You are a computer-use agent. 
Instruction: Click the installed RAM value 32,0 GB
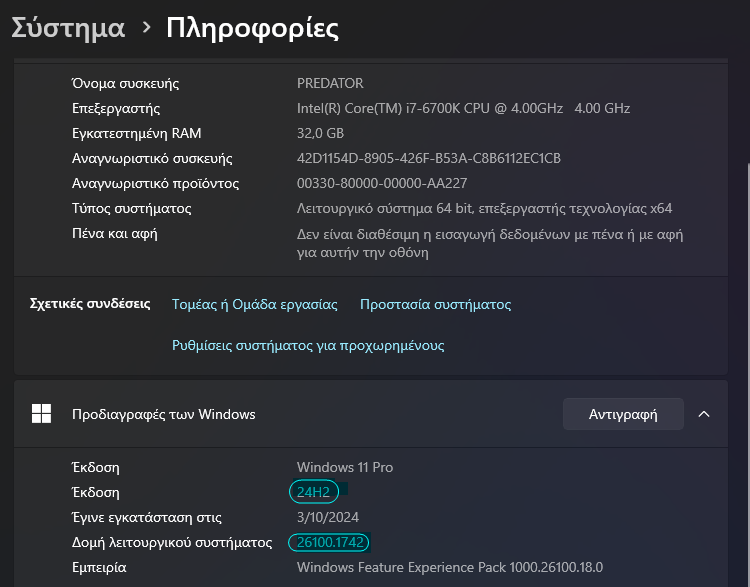tap(320, 133)
